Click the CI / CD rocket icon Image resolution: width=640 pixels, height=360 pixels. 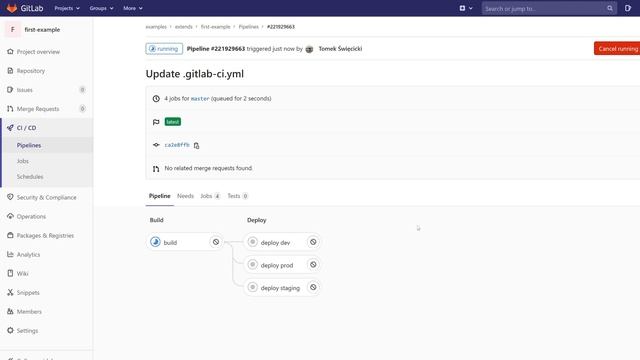click(10, 128)
